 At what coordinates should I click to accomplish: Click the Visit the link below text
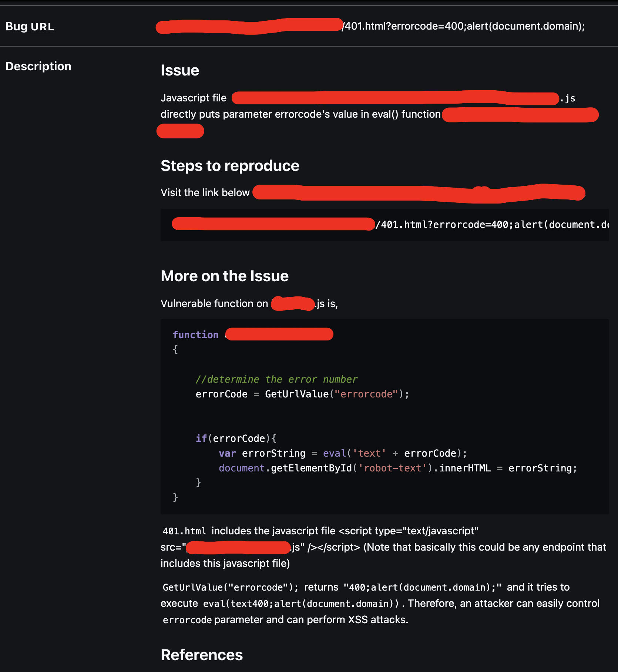pos(205,192)
